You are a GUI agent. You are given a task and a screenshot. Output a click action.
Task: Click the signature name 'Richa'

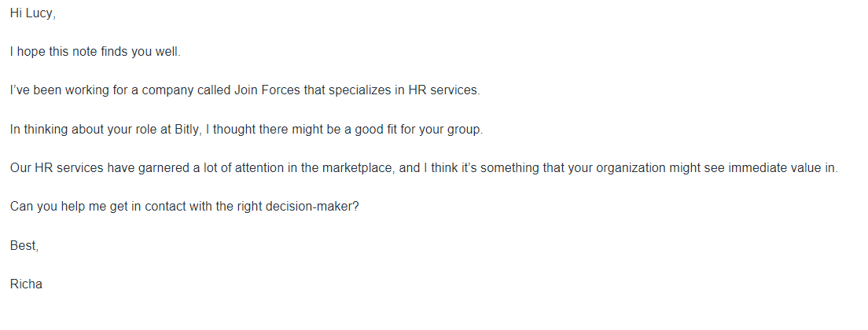coord(26,284)
